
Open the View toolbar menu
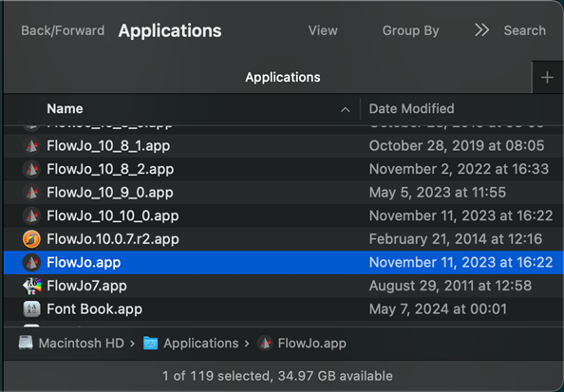pos(323,30)
